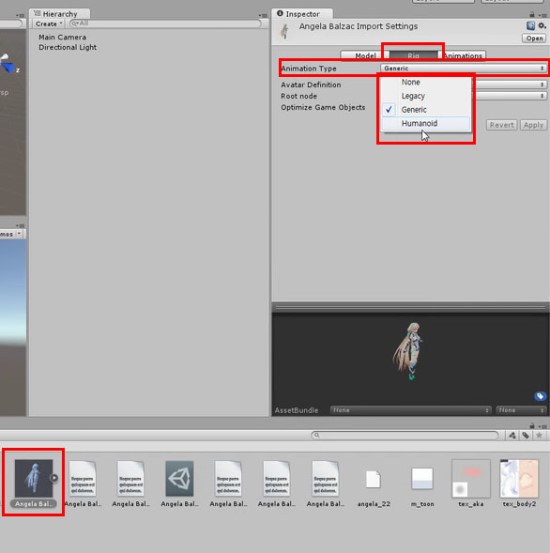Select the Inspector panel tab
Image resolution: width=550 pixels, height=553 pixels.
302,14
